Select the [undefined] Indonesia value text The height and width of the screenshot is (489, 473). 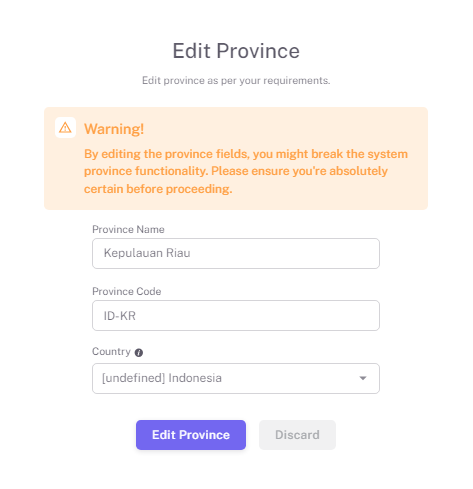point(162,378)
